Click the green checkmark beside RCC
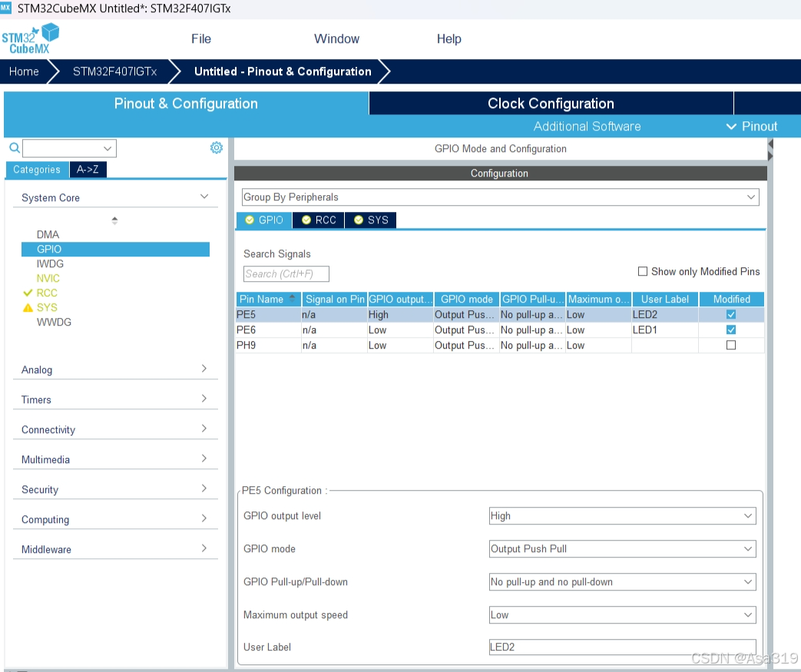The width and height of the screenshot is (801, 672). click(x=28, y=293)
